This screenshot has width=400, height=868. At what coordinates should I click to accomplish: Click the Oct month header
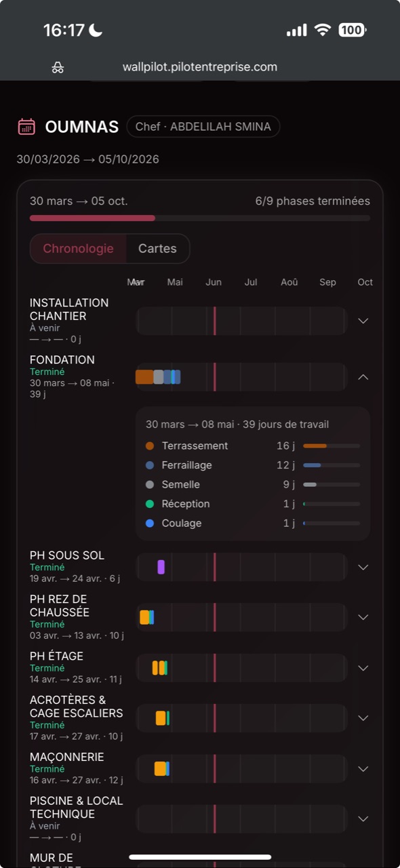pyautogui.click(x=365, y=282)
